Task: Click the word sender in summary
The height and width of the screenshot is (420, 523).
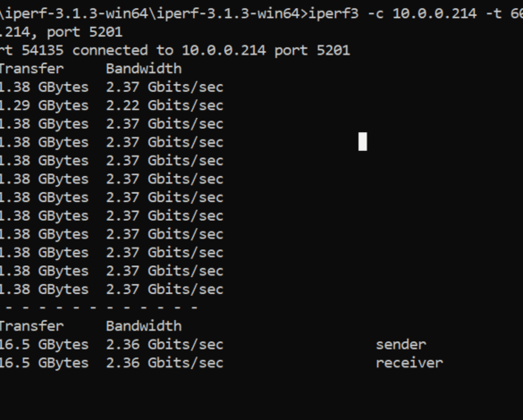Action: click(x=401, y=345)
